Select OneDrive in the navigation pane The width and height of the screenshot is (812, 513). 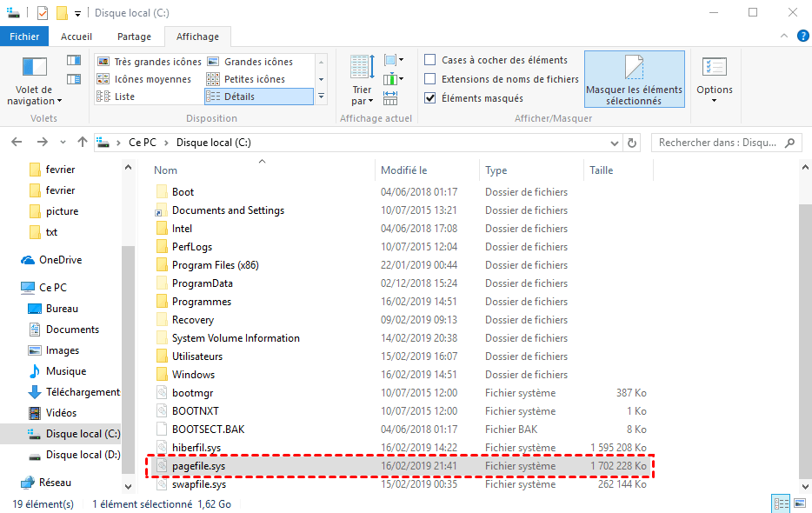(x=51, y=260)
